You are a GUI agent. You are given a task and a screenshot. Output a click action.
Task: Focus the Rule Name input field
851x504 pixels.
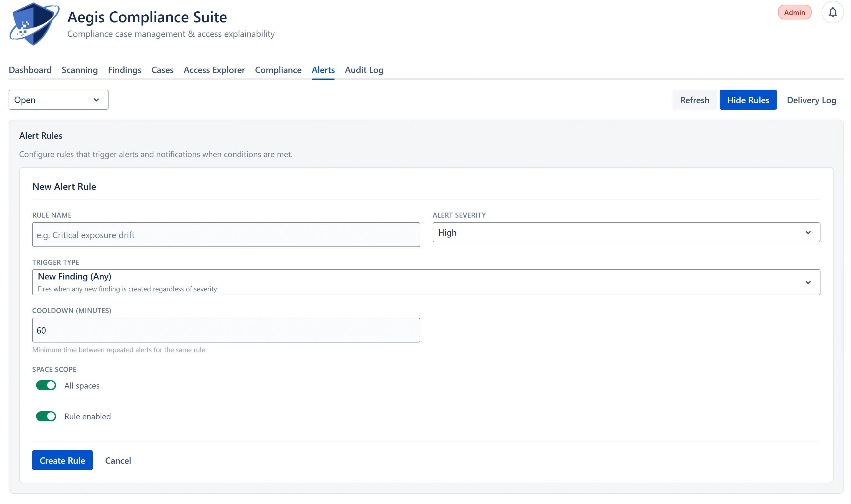point(226,235)
